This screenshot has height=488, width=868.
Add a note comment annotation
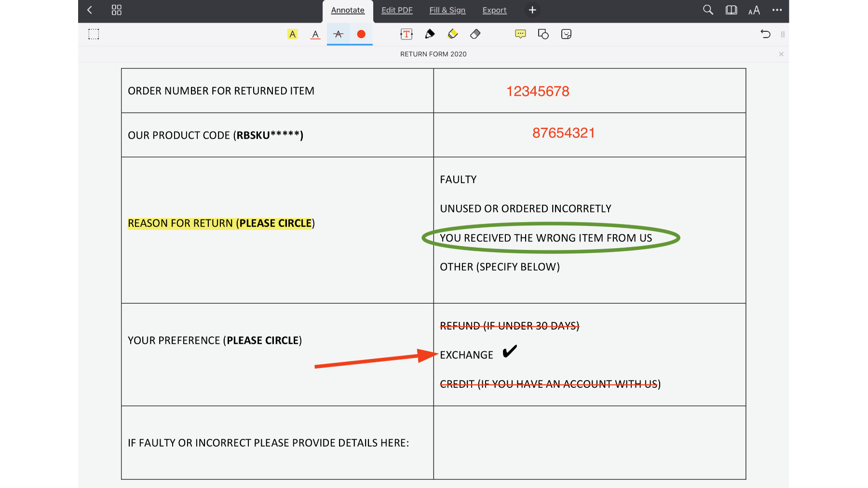pyautogui.click(x=520, y=34)
